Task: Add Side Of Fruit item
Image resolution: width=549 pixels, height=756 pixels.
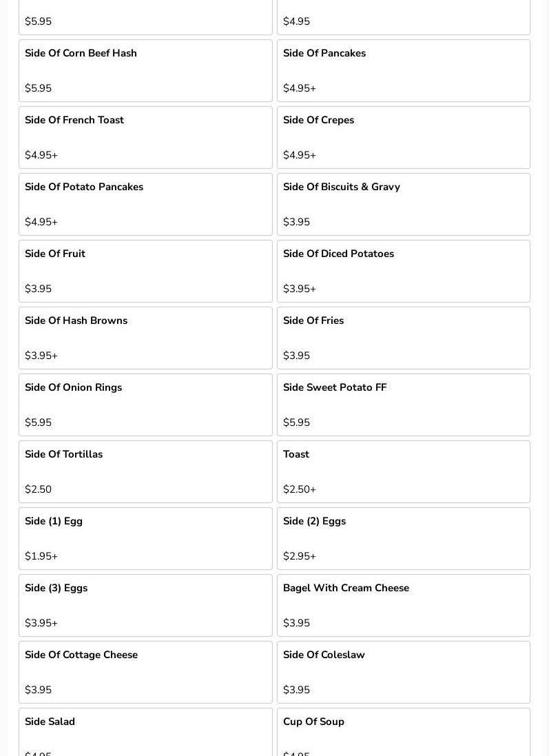Action: click(x=145, y=271)
